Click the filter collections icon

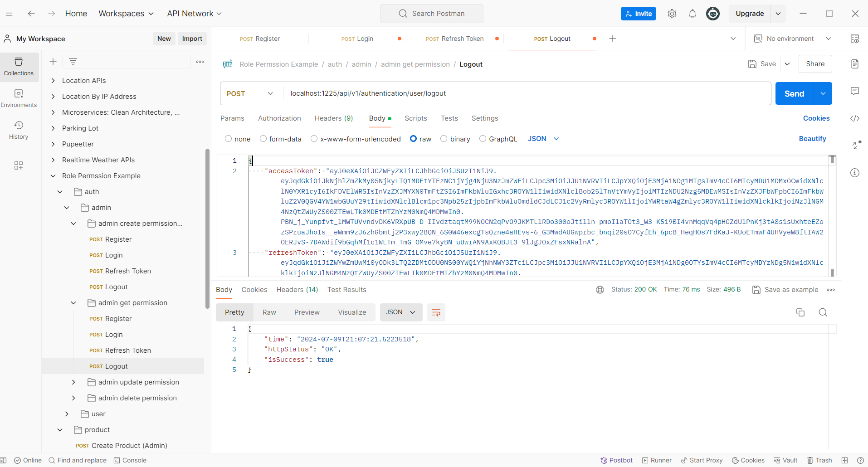point(73,62)
